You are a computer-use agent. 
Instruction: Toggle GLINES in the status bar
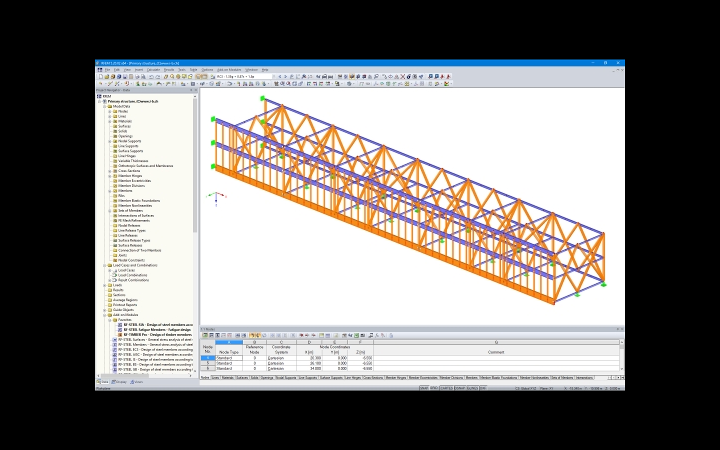click(x=472, y=388)
